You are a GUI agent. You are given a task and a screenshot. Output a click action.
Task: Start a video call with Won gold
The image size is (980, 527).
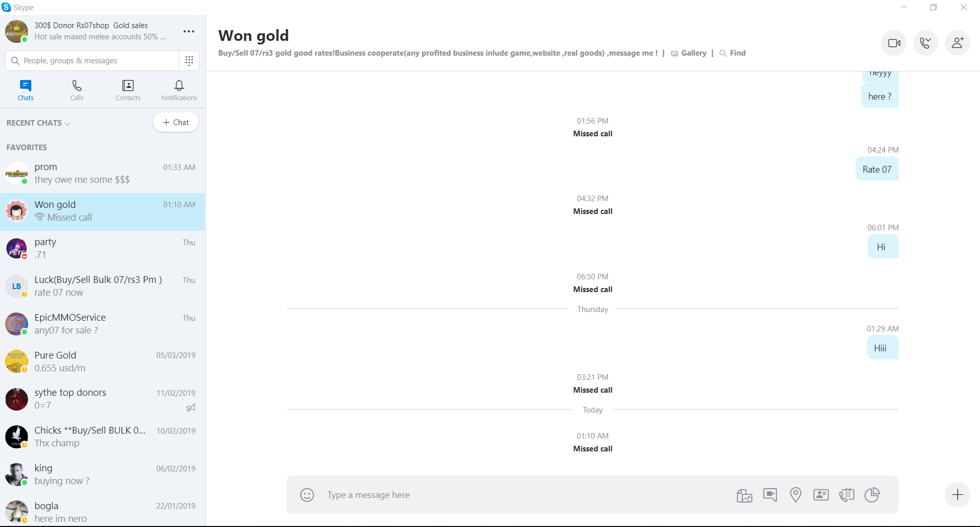click(894, 43)
